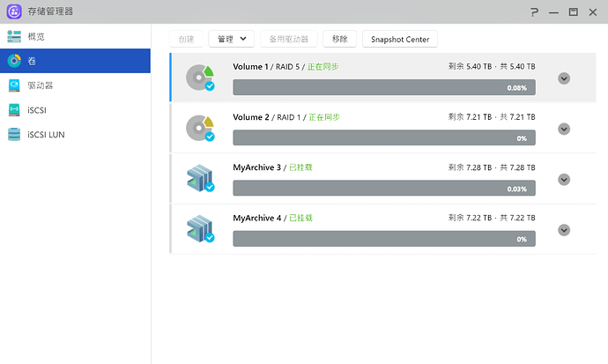
Task: Expand MyArchive 3 details chevron
Action: click(x=565, y=179)
